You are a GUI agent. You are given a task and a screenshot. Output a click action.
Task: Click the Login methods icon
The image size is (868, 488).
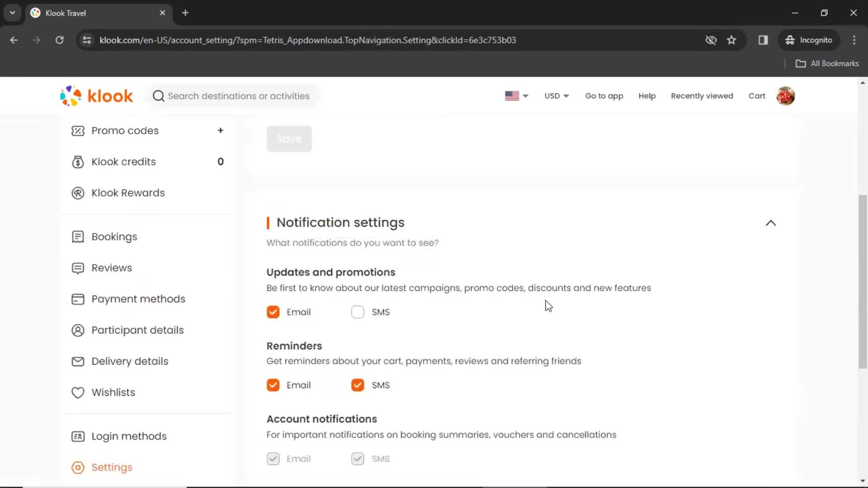point(78,436)
